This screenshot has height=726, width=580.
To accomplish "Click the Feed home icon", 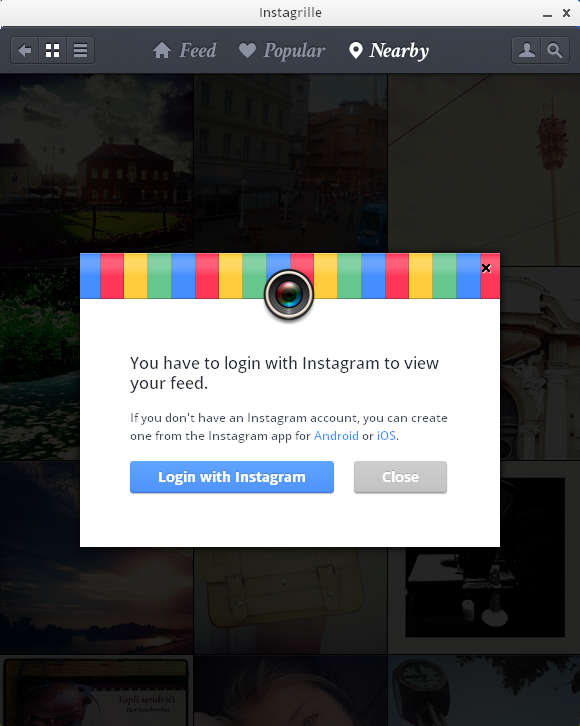I will (162, 50).
